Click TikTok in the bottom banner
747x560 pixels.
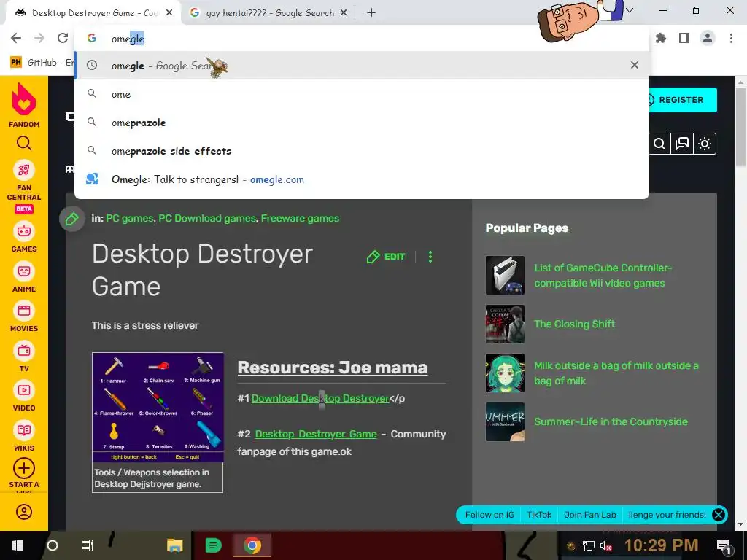coord(539,515)
